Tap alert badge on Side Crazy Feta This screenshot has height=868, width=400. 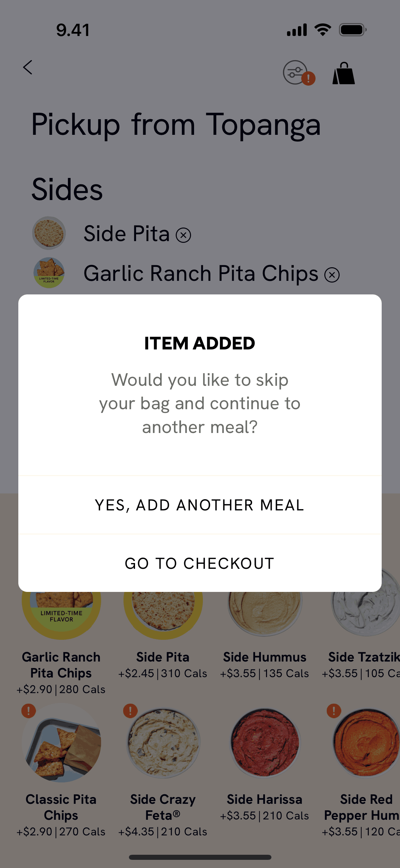130,710
